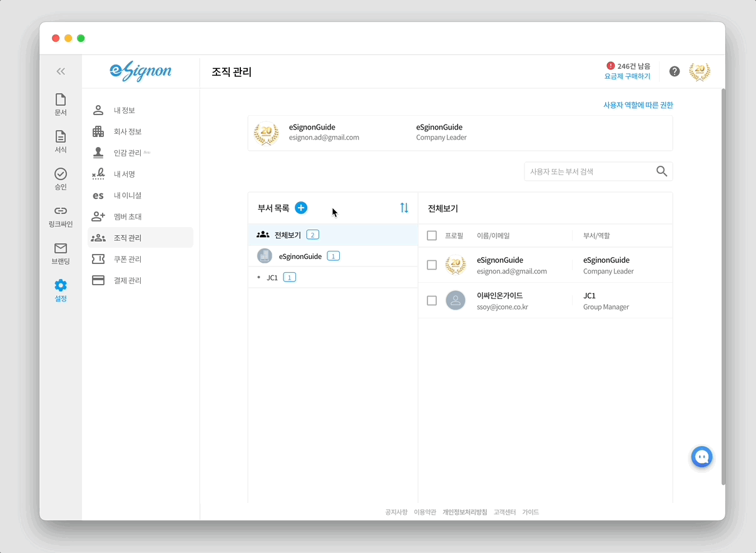Screen dimensions: 756x553
Task: Select 쿠폰 관리 menu item
Action: (141, 260)
